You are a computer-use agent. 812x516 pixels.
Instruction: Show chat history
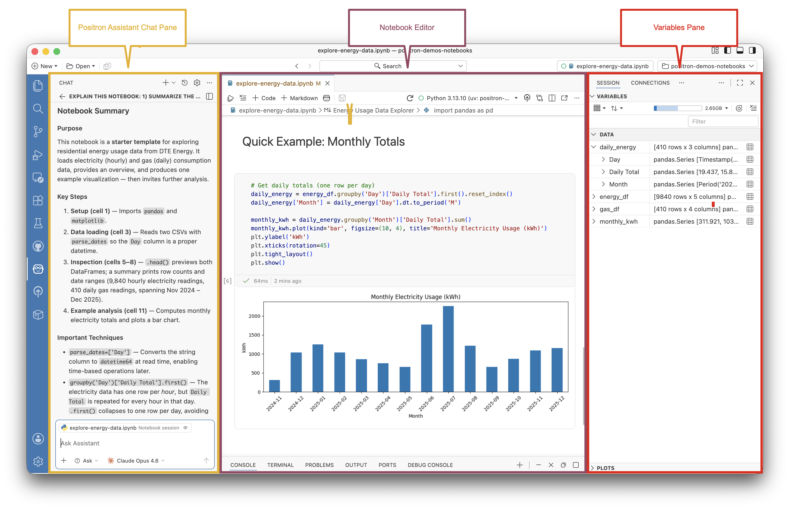184,83
